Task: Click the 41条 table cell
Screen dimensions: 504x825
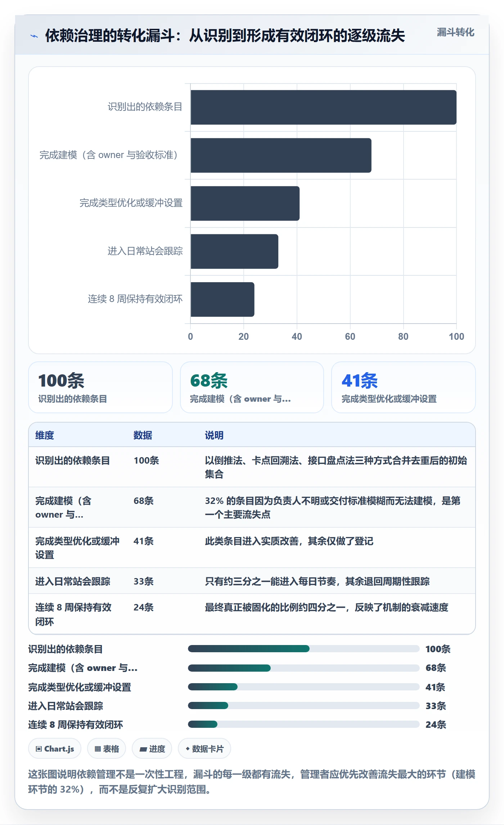Action: tap(144, 541)
